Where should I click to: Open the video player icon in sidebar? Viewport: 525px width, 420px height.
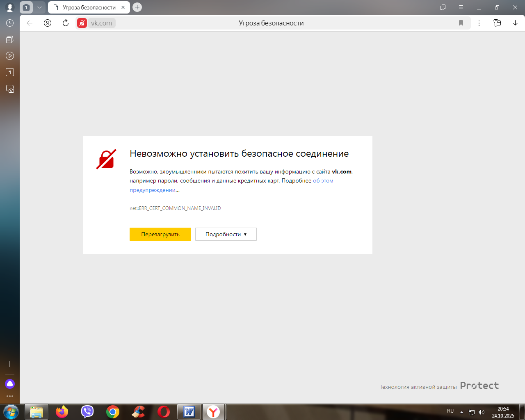click(10, 56)
